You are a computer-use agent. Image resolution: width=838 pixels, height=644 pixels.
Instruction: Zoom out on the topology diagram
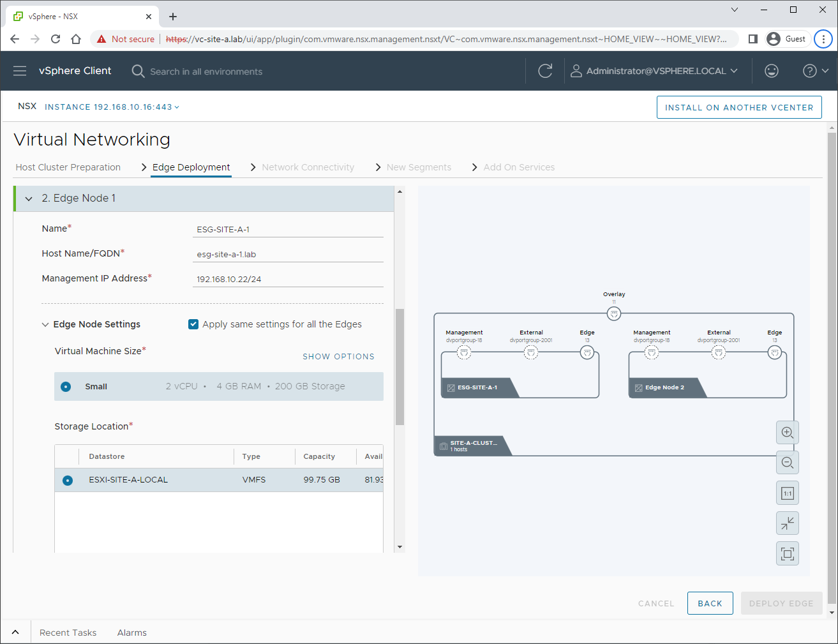pyautogui.click(x=788, y=463)
